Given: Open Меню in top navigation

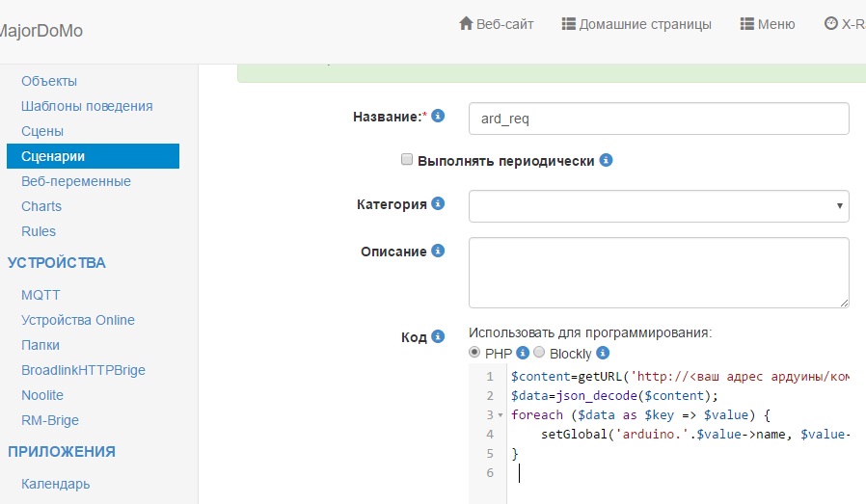Looking at the screenshot, I should coord(767,24).
